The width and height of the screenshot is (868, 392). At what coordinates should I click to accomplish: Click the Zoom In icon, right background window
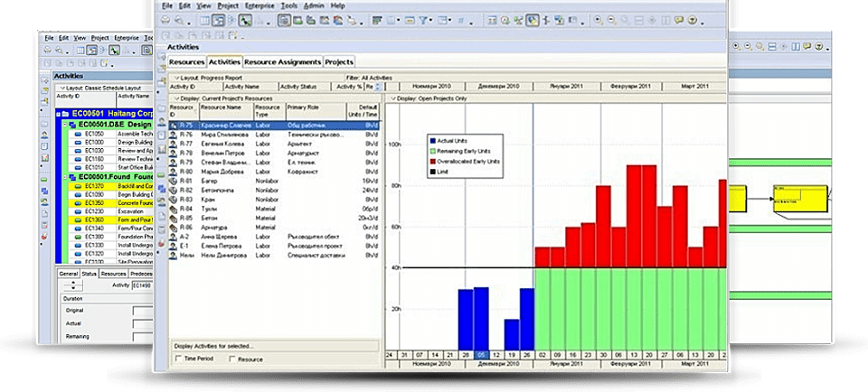tap(736, 47)
